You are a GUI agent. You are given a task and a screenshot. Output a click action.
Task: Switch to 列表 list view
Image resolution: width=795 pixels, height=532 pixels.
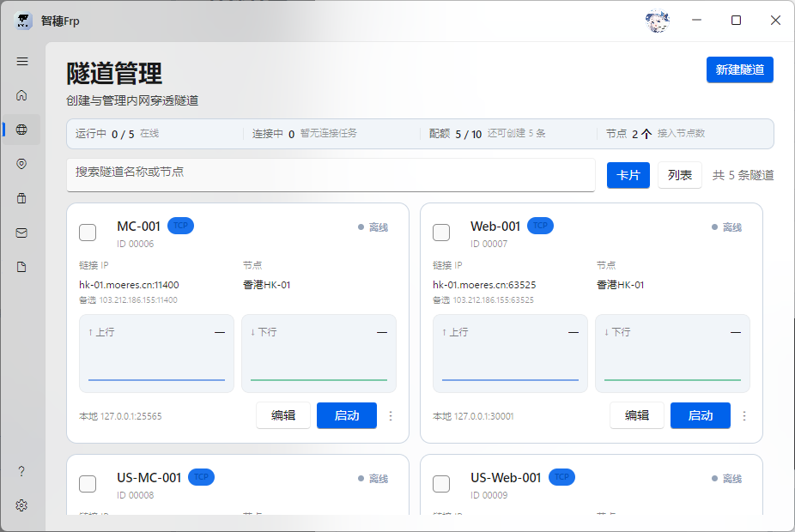point(680,175)
